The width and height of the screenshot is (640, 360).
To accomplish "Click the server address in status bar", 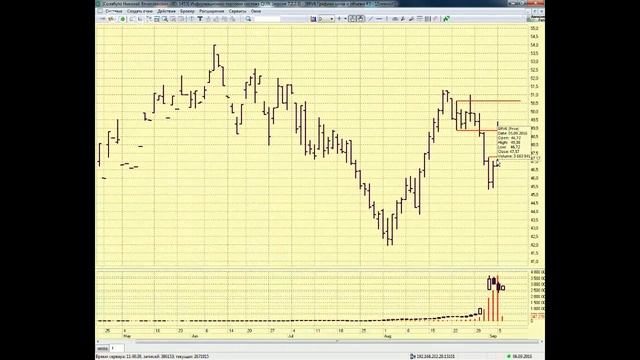I will coord(435,356).
